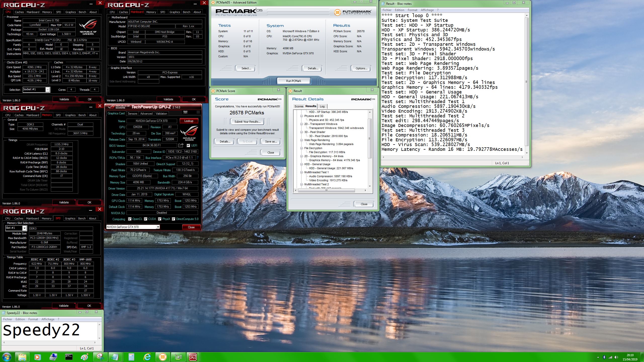The image size is (644, 362).
Task: Click the network signal tray icon
Action: click(x=610, y=357)
